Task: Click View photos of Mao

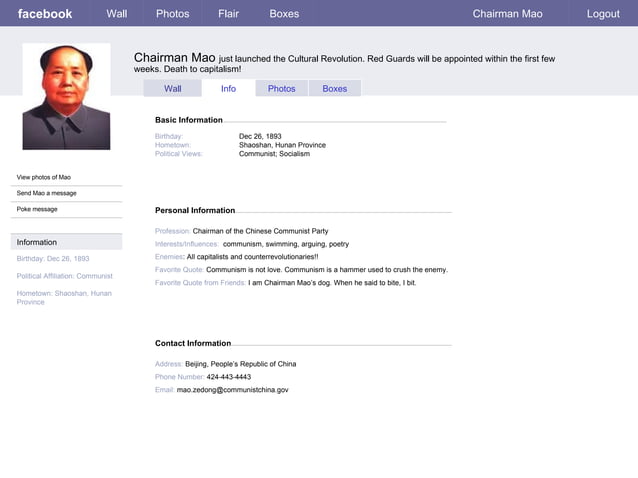Action: click(44, 177)
